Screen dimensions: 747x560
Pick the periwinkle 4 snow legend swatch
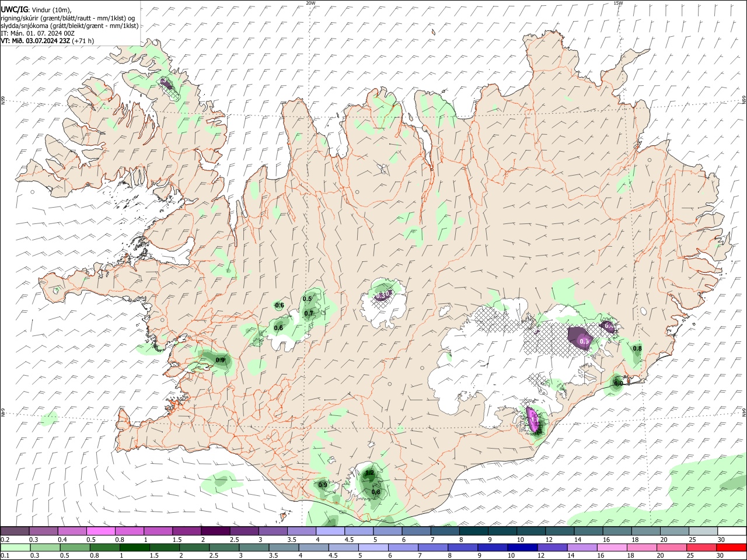pos(330,531)
